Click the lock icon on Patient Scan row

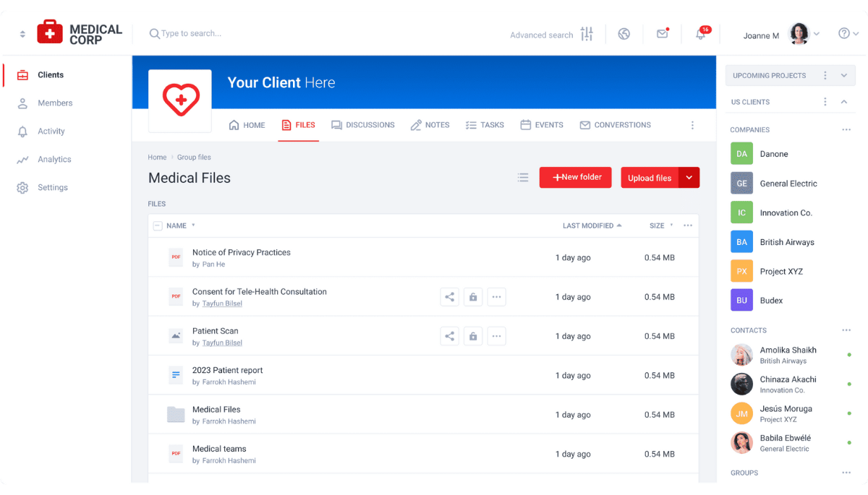[473, 335]
